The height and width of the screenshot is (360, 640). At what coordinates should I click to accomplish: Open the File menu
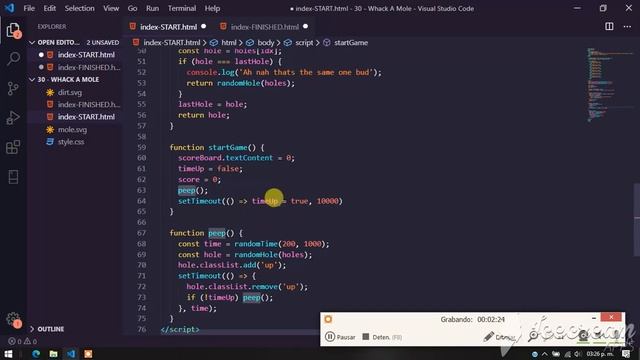point(29,8)
